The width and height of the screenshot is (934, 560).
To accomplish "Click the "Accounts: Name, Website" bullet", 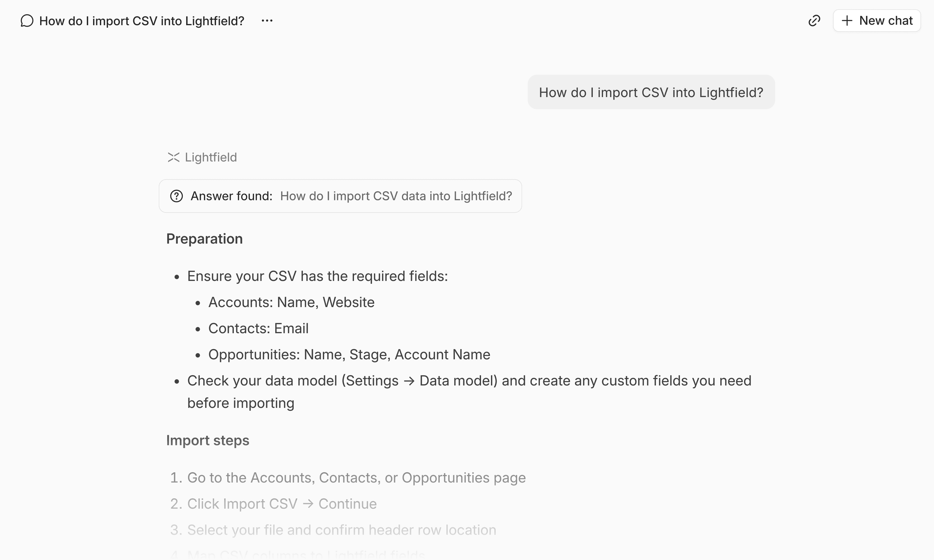I will click(291, 302).
